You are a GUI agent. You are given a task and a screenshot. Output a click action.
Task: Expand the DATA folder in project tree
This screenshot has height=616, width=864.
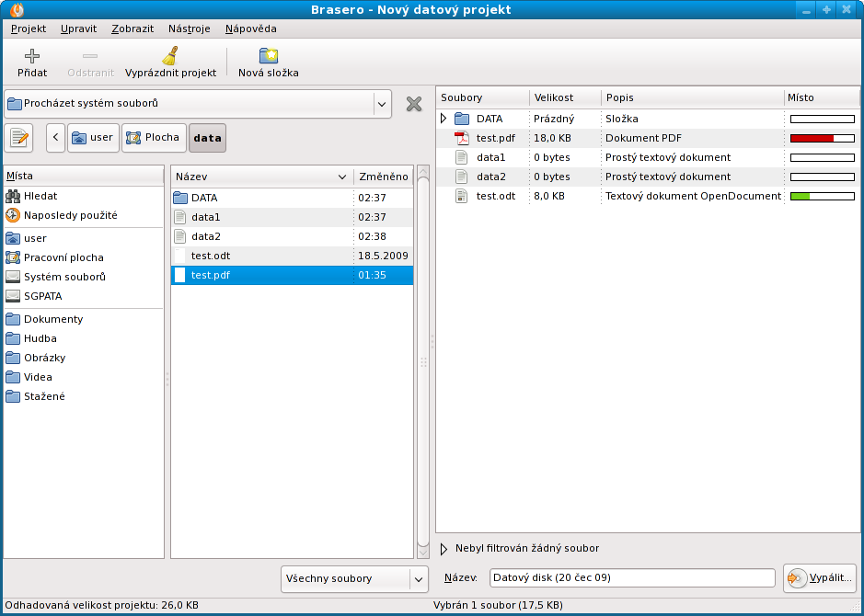[x=444, y=119]
